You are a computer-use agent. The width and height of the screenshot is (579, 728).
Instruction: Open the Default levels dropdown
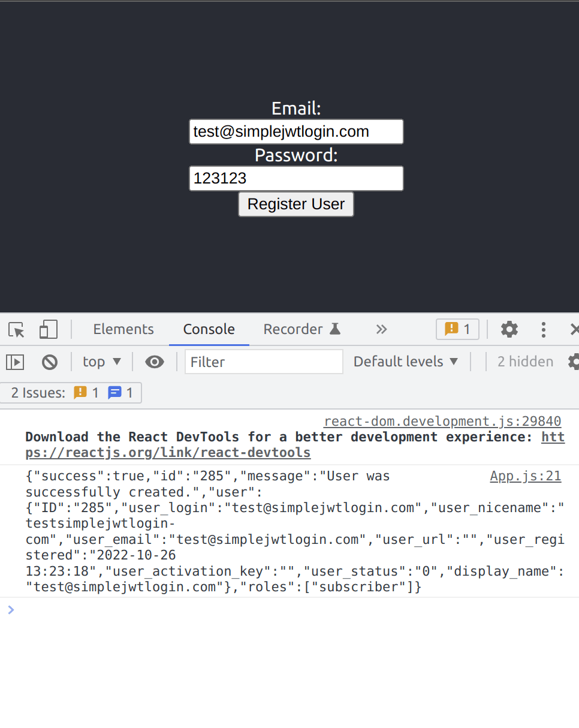406,362
